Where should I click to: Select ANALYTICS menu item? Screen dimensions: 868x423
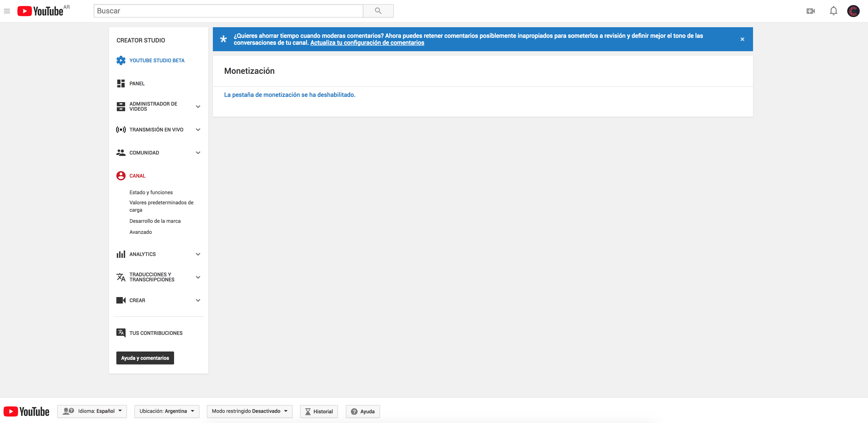[x=142, y=254]
